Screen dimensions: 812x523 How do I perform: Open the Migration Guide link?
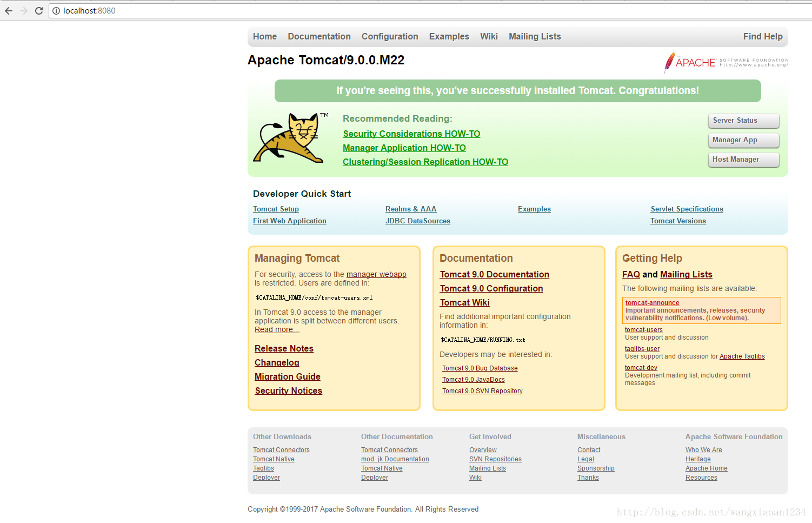(288, 377)
